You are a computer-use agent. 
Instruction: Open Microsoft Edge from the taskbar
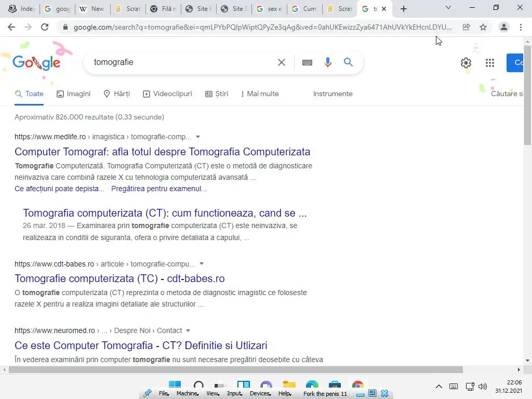(312, 385)
